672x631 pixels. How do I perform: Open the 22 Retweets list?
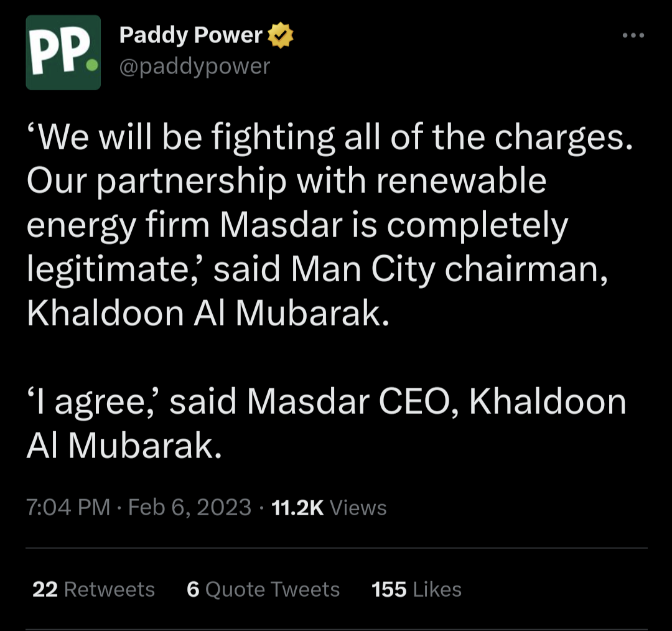(x=93, y=589)
